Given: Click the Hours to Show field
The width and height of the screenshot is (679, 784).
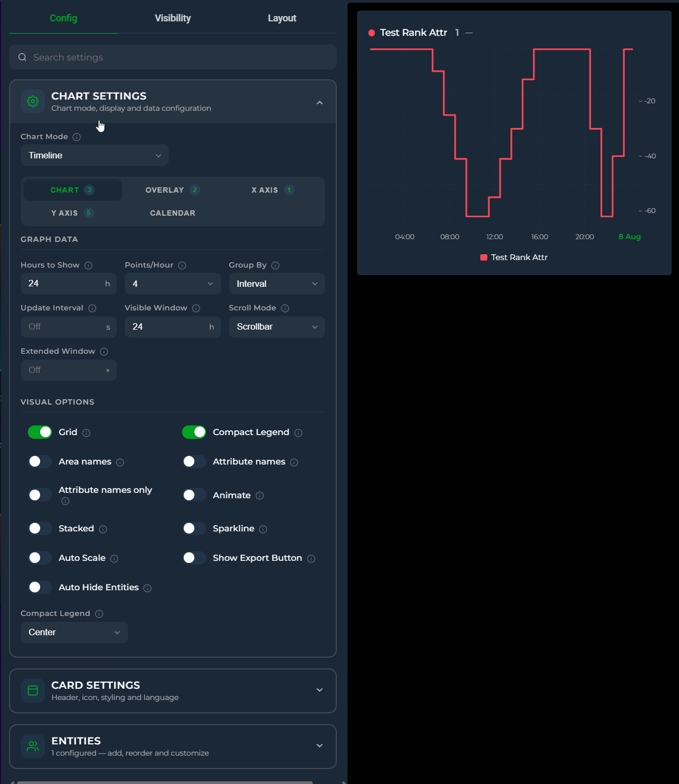Looking at the screenshot, I should tap(69, 284).
